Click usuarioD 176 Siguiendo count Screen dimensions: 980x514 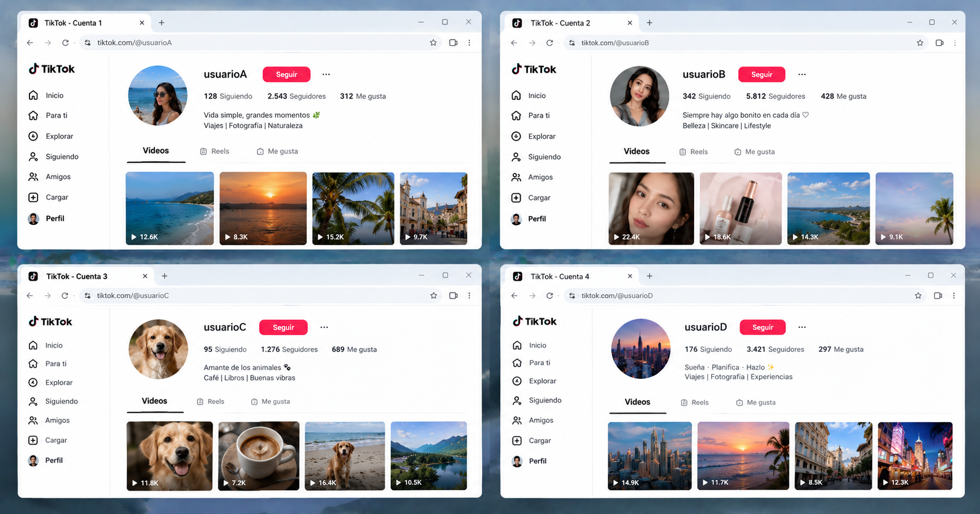(x=708, y=349)
